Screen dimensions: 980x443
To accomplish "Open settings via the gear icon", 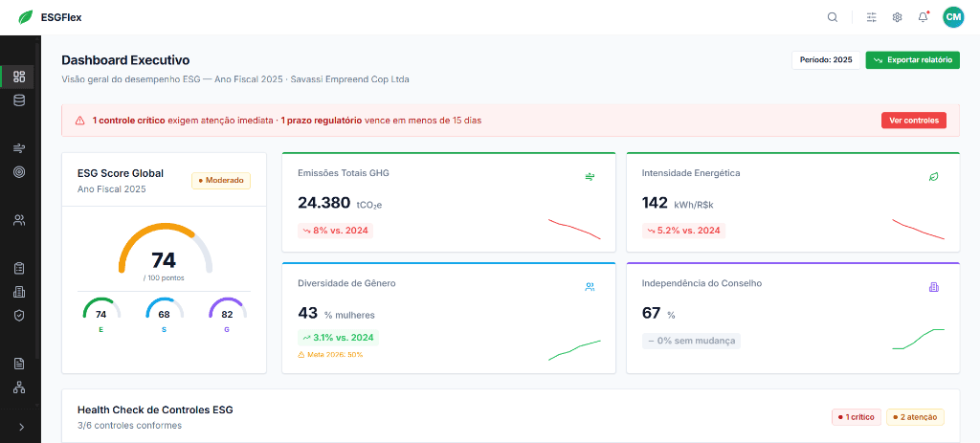I will click(897, 17).
